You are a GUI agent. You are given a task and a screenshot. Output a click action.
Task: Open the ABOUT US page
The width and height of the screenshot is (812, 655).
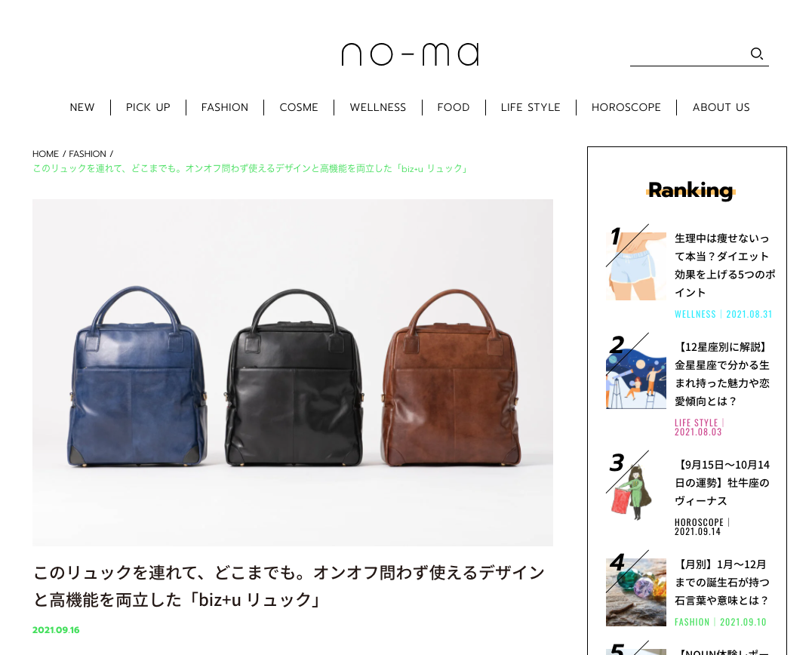click(721, 107)
